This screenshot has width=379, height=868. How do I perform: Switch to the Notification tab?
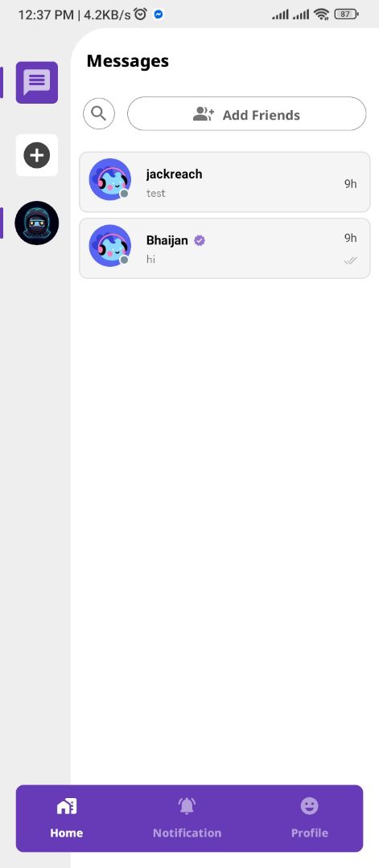click(187, 818)
